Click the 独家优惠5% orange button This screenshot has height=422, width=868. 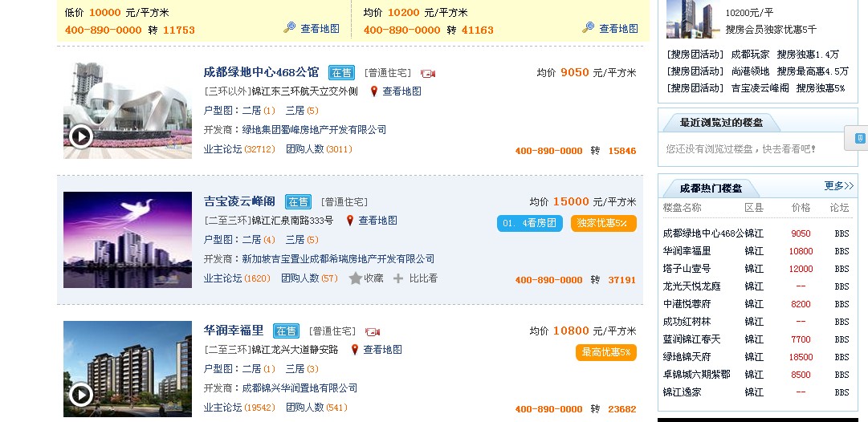coord(603,223)
